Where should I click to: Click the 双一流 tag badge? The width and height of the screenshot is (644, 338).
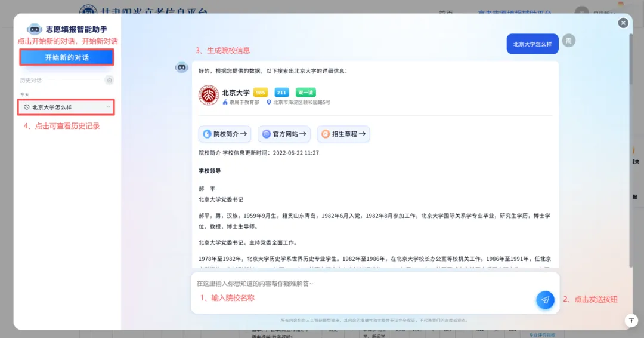tap(305, 93)
